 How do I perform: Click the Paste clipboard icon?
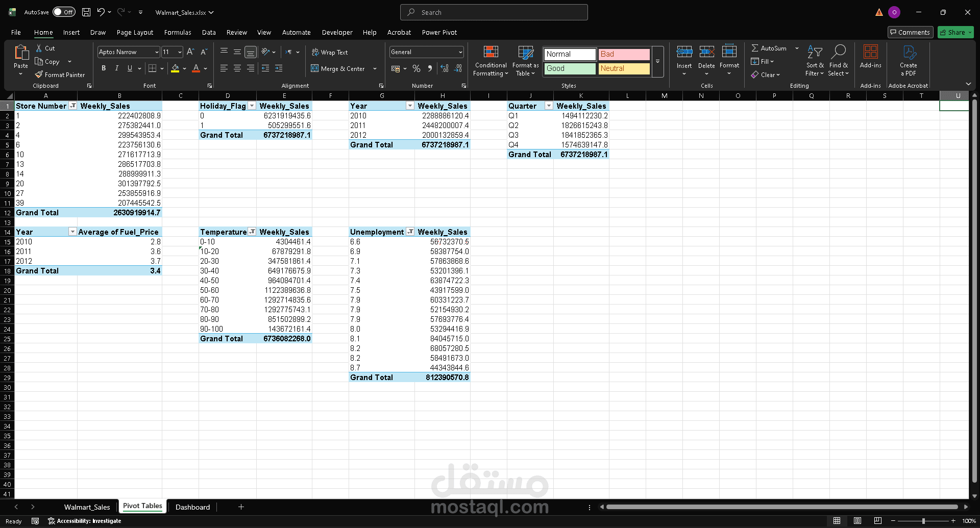(21, 53)
